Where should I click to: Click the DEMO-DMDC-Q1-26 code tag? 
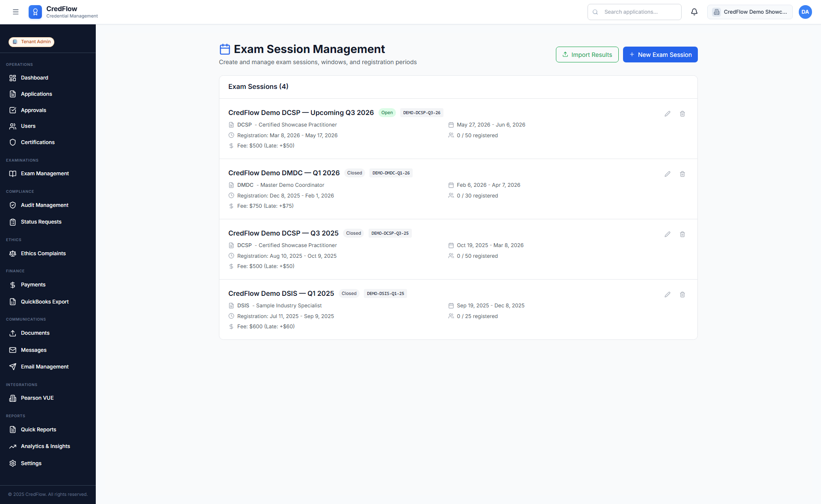point(391,173)
